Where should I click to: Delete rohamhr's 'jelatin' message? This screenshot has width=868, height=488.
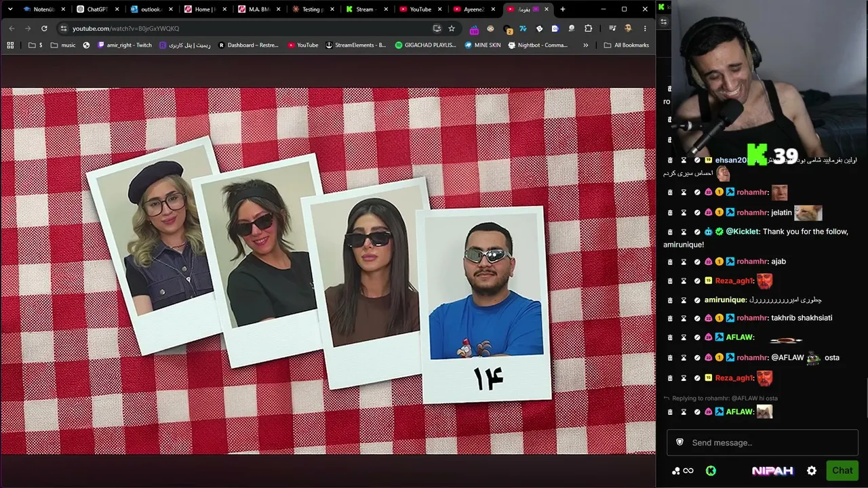[x=670, y=212]
